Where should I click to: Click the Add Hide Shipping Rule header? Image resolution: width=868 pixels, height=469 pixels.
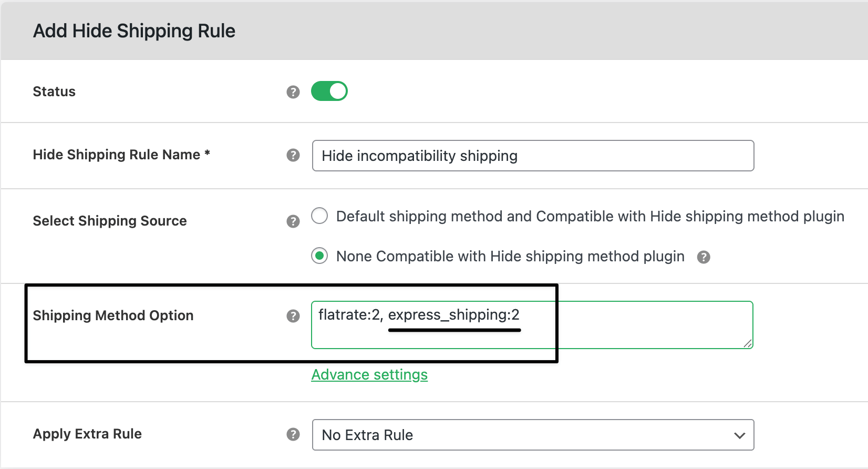pos(134,30)
